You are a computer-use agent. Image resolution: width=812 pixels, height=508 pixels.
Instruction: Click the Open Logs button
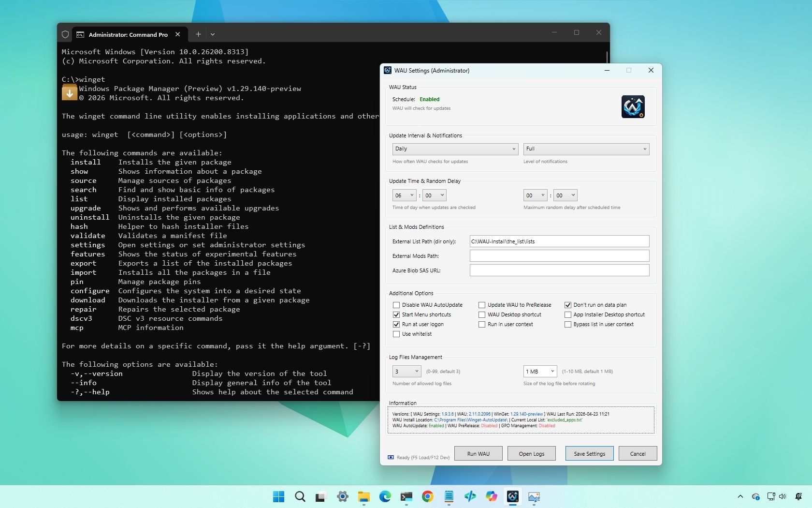(x=531, y=453)
